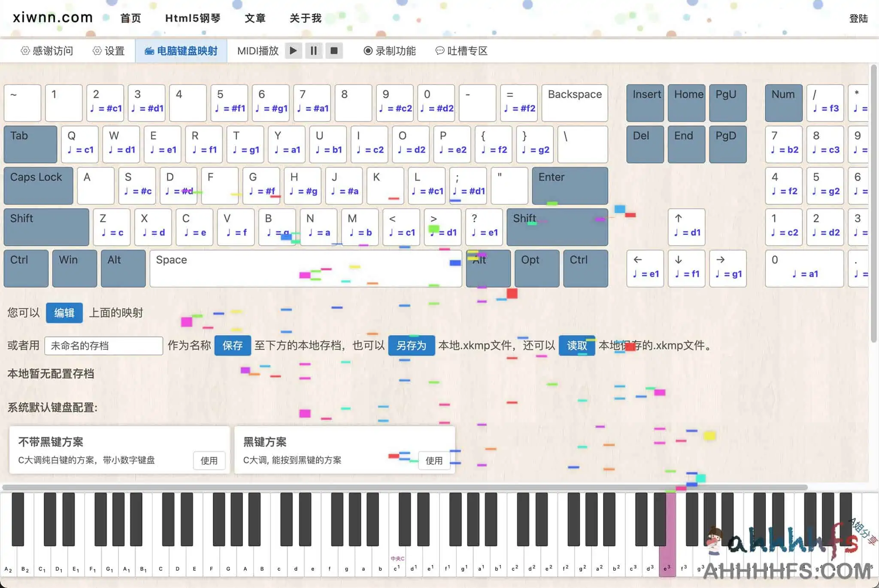Open the 首页 menu item
The width and height of the screenshot is (879, 588).
[131, 18]
